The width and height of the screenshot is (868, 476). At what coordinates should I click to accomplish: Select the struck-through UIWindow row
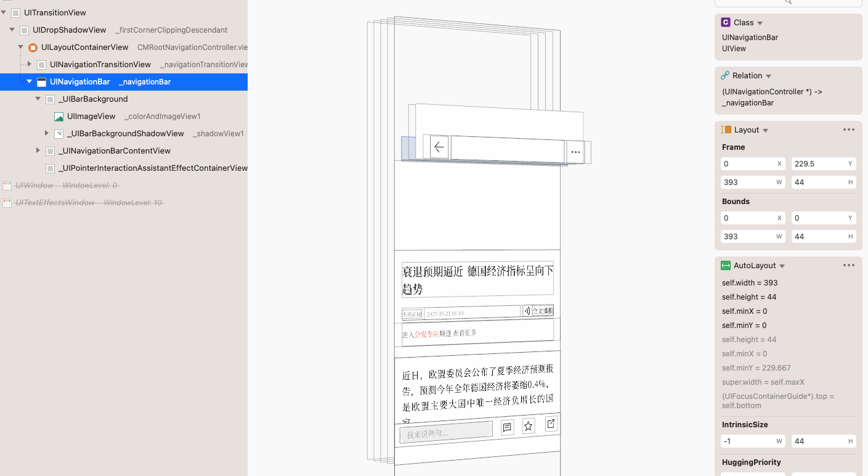tap(124, 185)
